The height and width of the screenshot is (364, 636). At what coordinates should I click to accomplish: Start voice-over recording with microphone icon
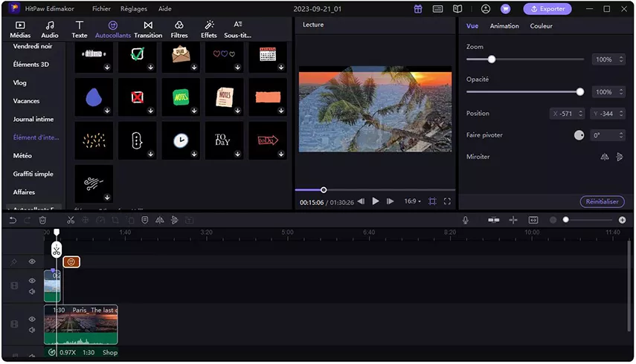pyautogui.click(x=466, y=220)
